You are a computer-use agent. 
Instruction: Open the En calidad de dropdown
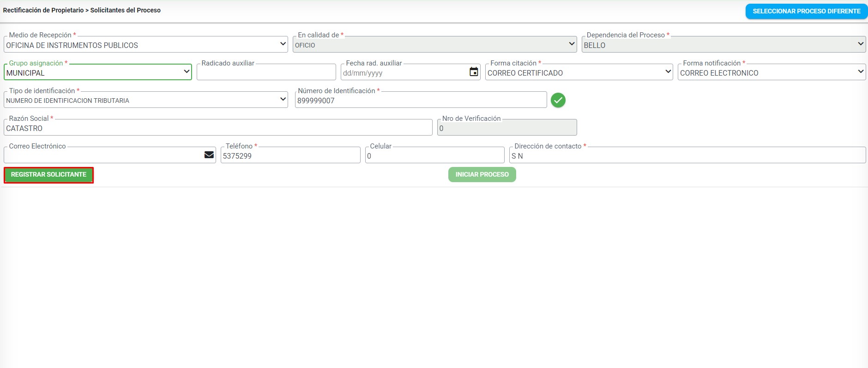coord(434,45)
